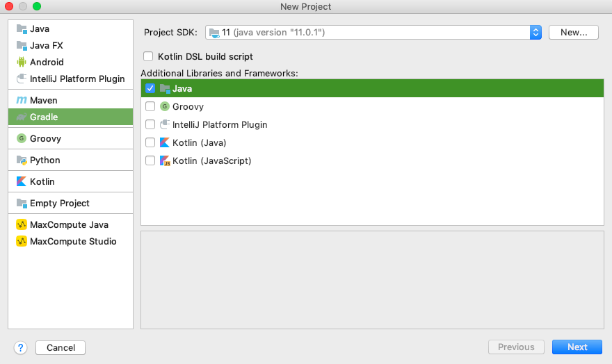Viewport: 612px width, 364px height.
Task: Click the Next button
Action: (577, 347)
